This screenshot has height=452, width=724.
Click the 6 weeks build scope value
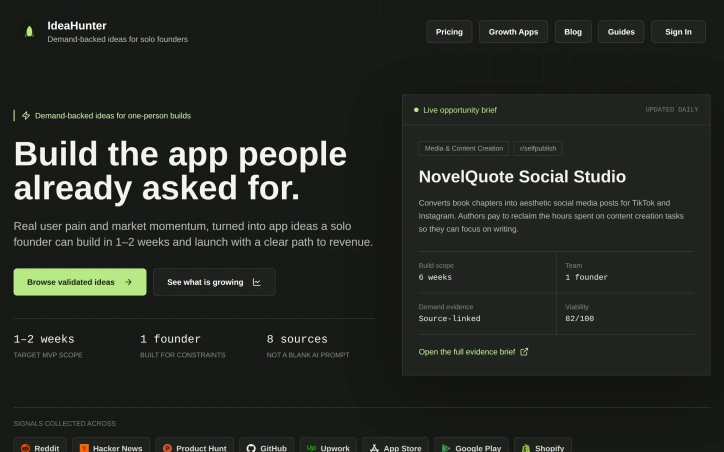point(435,277)
